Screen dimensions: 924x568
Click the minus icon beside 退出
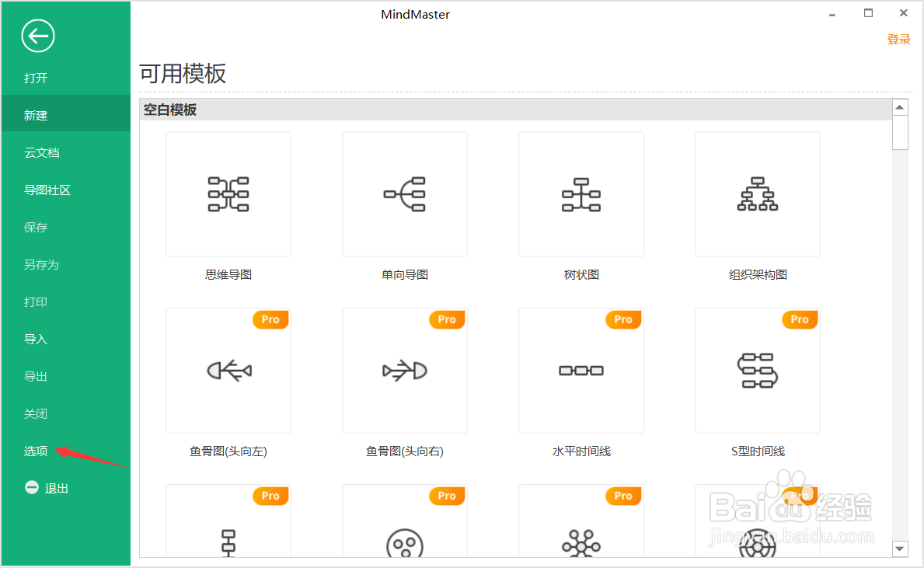(x=32, y=487)
